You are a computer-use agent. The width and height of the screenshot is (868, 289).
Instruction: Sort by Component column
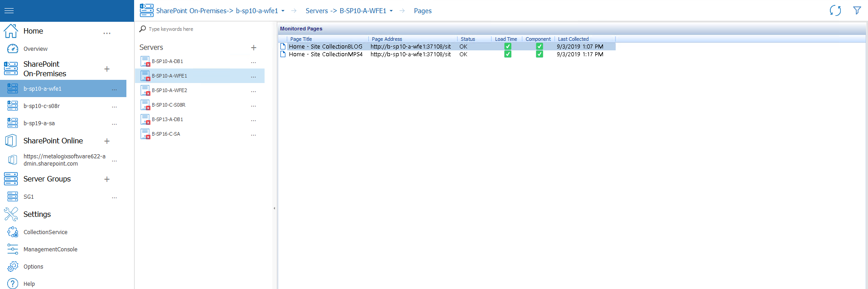pos(538,39)
